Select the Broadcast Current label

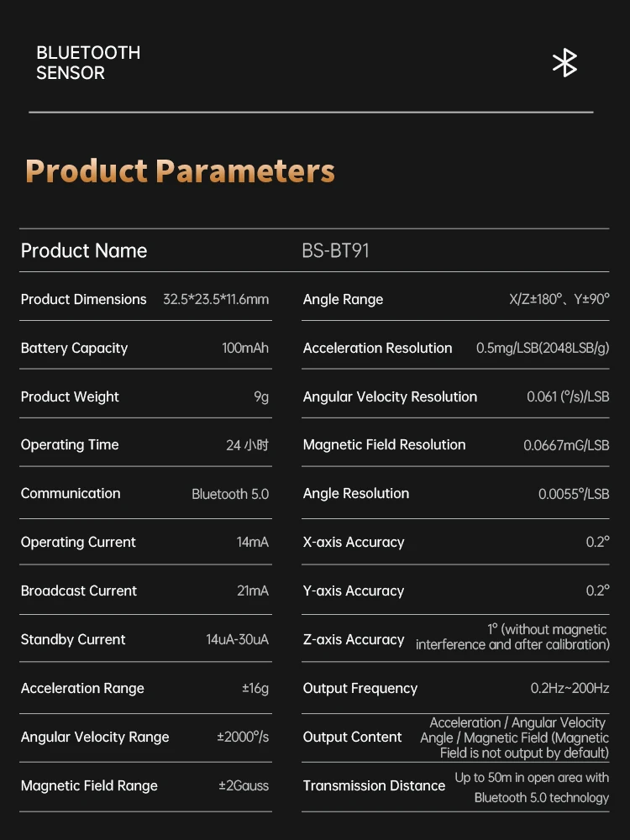[79, 591]
